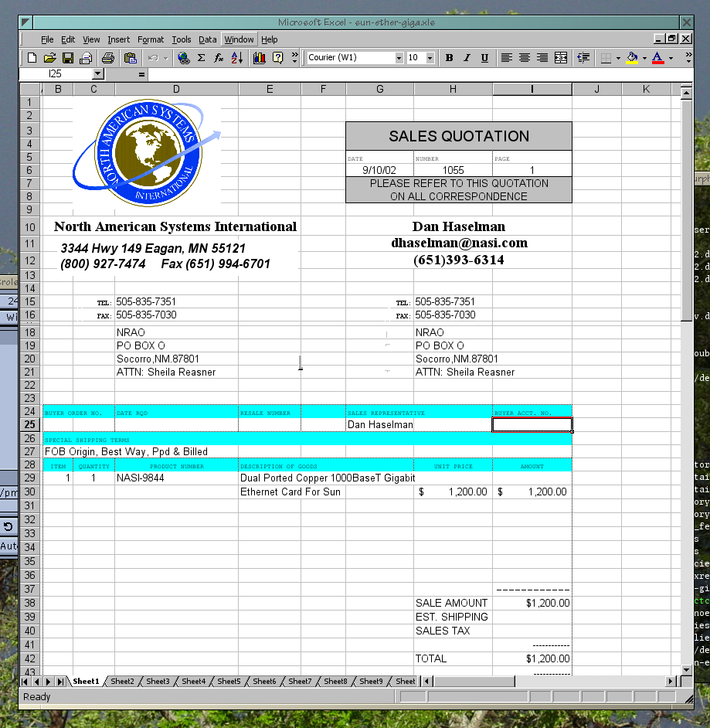710x728 pixels.
Task: Switch to the Sheet5 tab
Action: pos(229,681)
